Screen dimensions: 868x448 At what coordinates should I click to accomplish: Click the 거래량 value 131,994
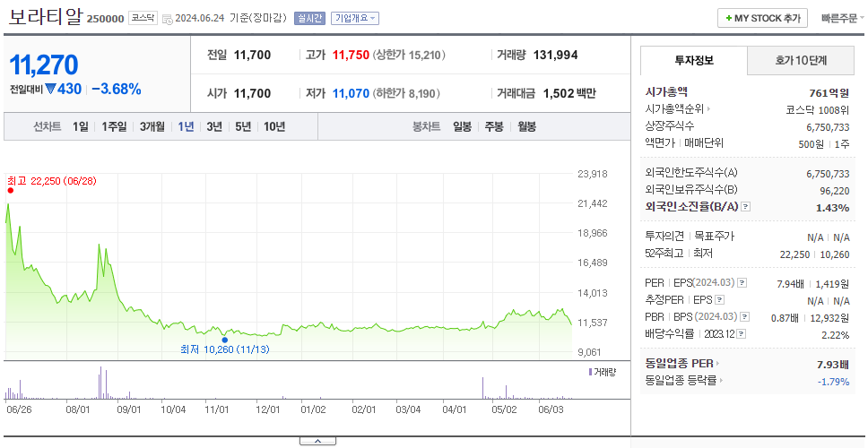(x=556, y=56)
